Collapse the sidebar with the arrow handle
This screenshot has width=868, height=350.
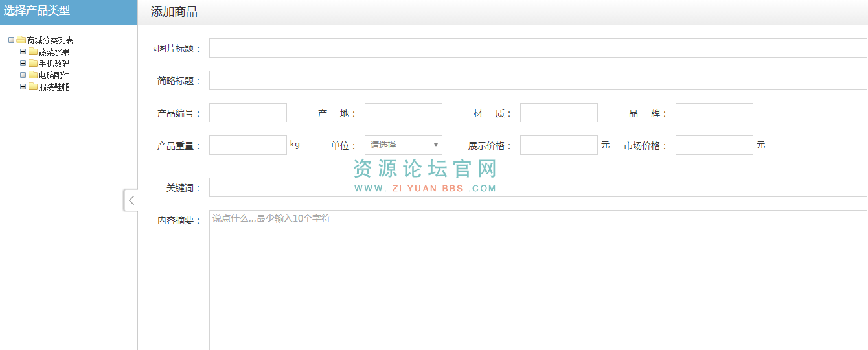tap(131, 200)
